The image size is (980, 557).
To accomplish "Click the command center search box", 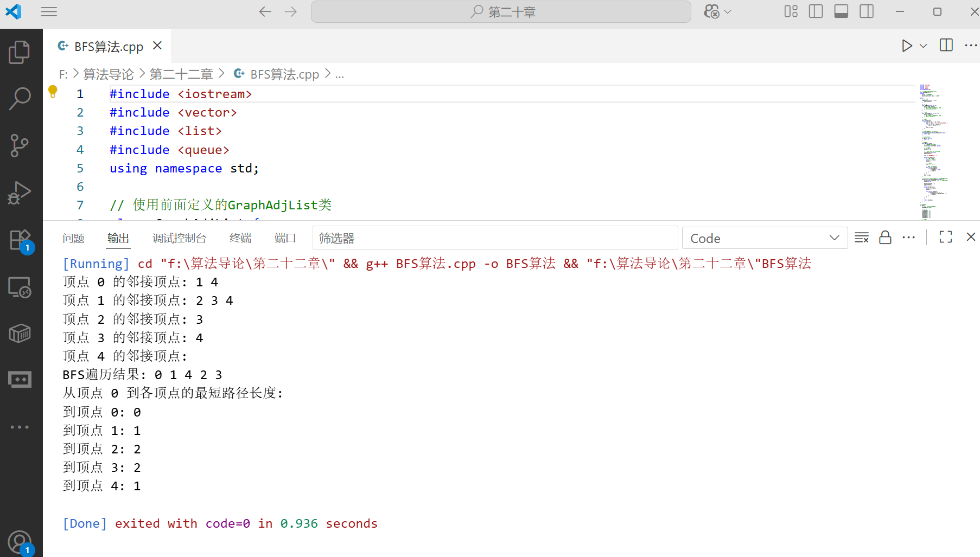I will [x=501, y=12].
